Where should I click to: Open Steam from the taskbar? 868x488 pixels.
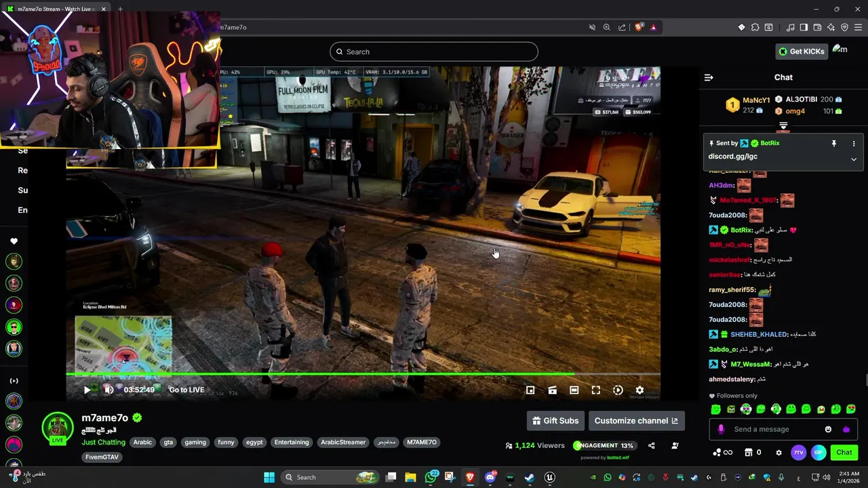tap(530, 477)
